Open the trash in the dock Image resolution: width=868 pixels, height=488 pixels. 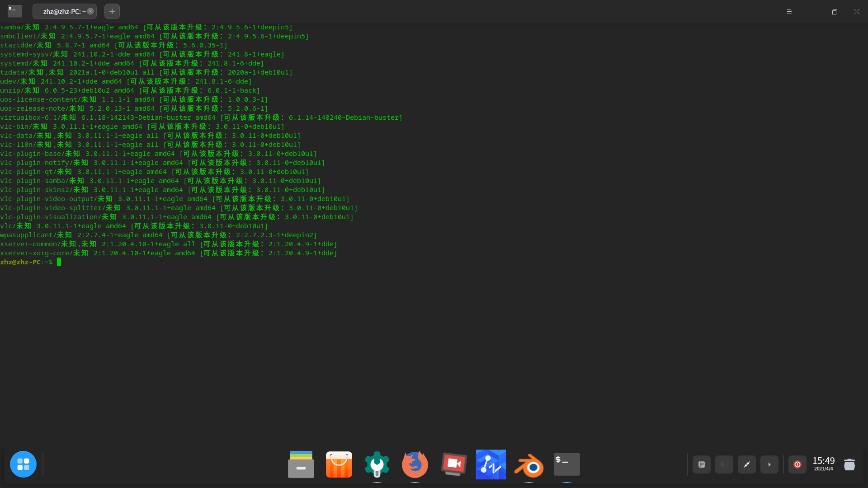click(849, 465)
